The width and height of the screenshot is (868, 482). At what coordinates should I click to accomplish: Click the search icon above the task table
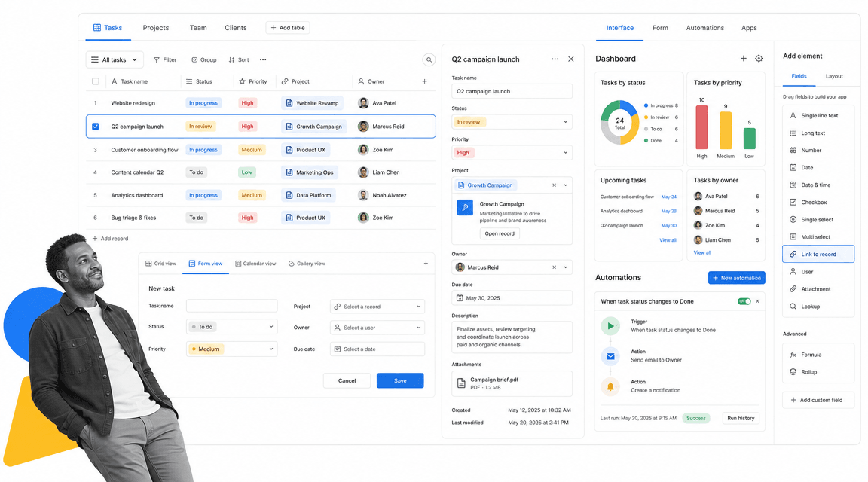(x=429, y=59)
